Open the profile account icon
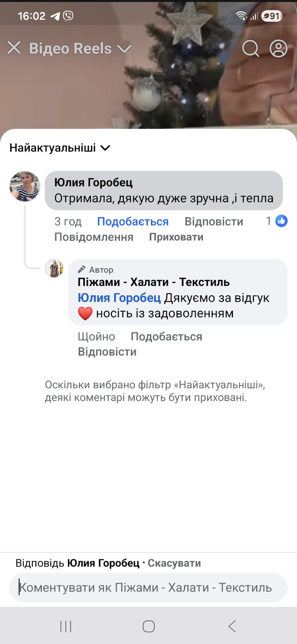 [x=278, y=49]
